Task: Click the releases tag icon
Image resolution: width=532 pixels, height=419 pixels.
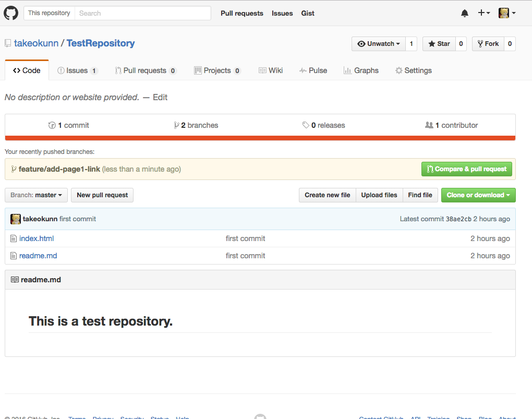Action: coord(306,125)
